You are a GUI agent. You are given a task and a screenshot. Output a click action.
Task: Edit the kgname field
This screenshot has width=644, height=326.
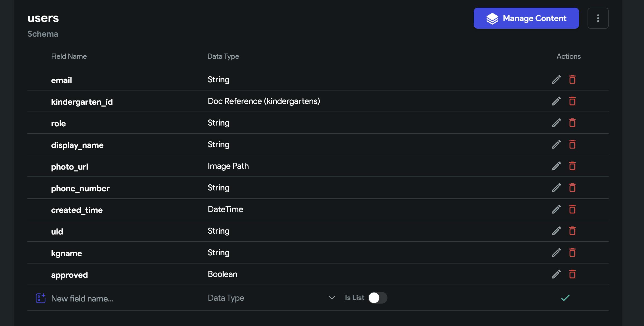tap(556, 253)
